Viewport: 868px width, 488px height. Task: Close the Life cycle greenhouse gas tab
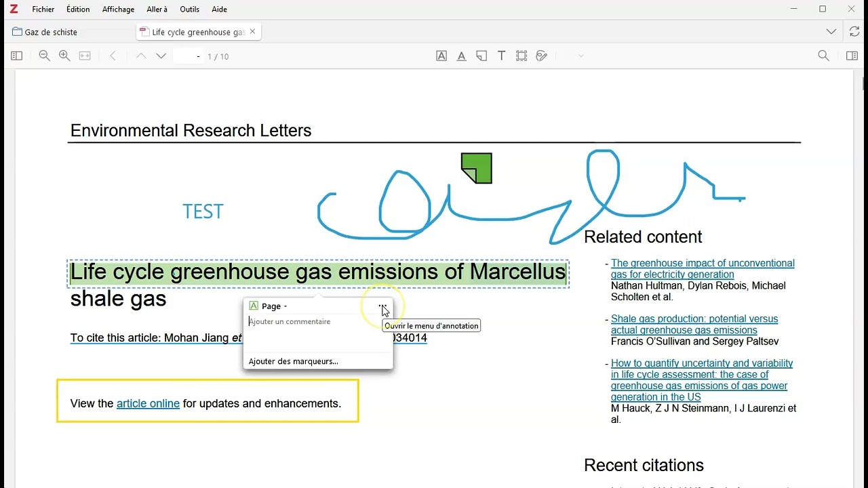253,32
